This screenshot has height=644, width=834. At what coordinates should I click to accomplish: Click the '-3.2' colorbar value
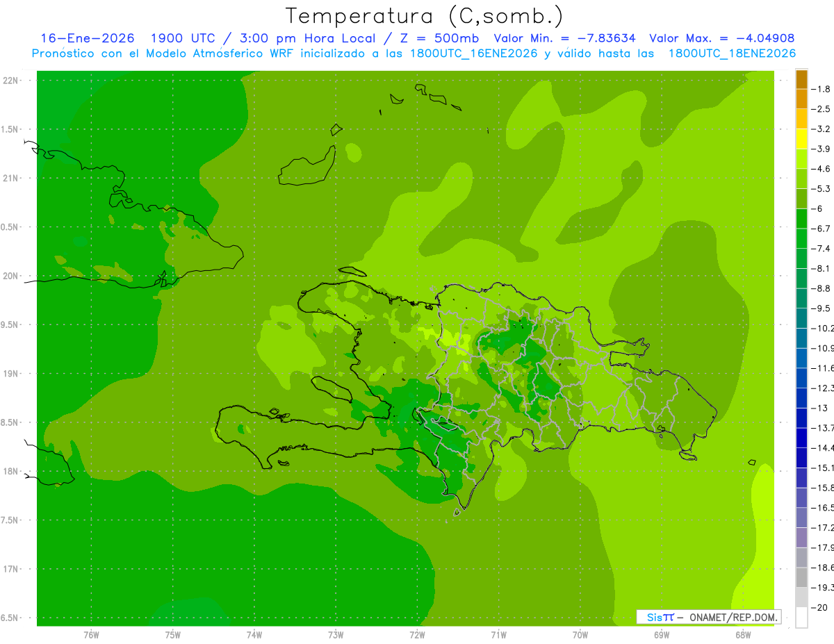821,129
